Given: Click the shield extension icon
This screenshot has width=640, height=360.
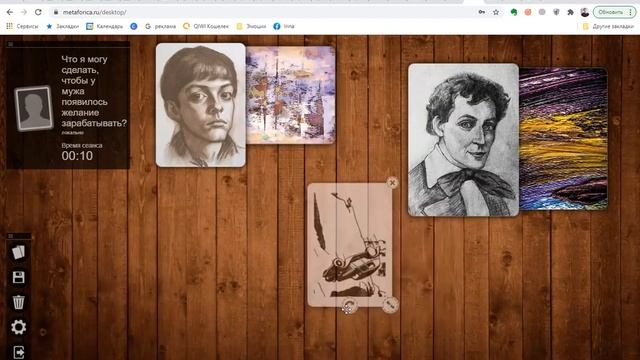Looking at the screenshot, I should pyautogui.click(x=556, y=12).
